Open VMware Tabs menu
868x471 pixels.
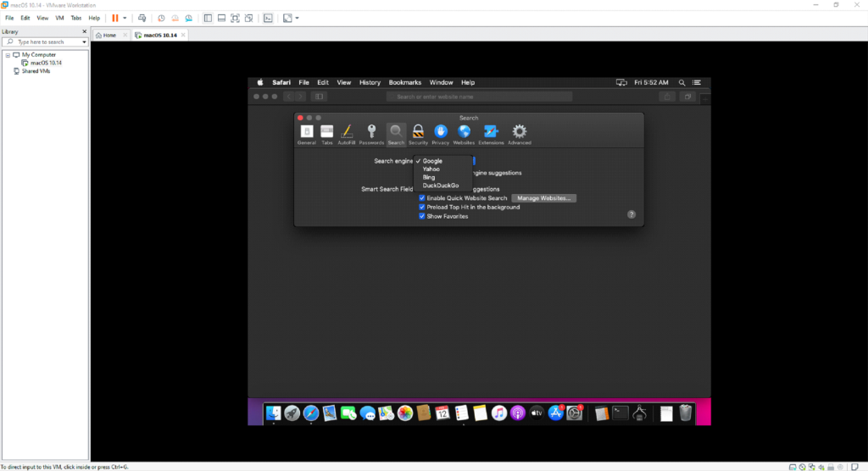pos(75,19)
